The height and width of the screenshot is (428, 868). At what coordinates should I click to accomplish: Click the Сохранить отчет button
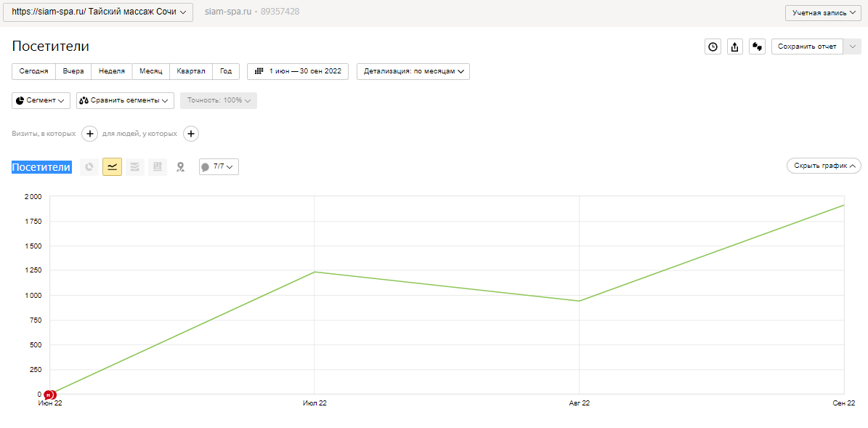point(807,47)
